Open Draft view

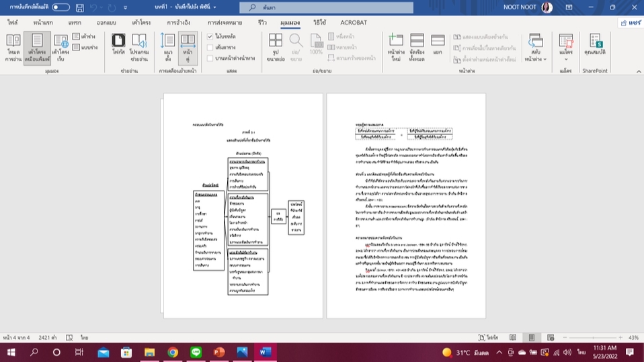coord(85,47)
